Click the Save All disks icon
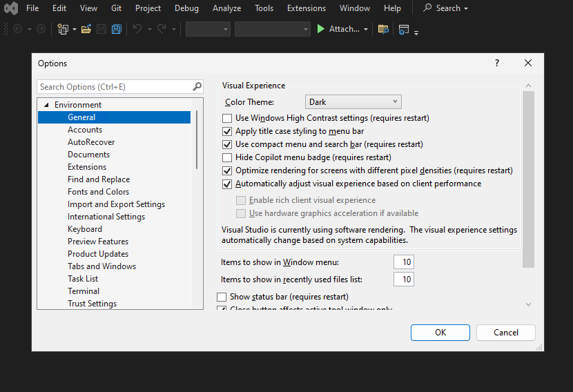Image resolution: width=573 pixels, height=392 pixels. coord(116,29)
